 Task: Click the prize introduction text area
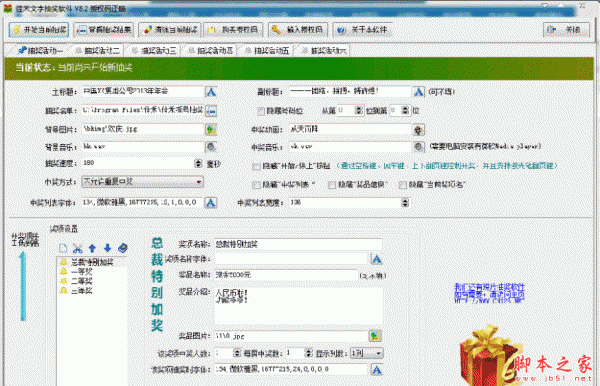(x=298, y=306)
